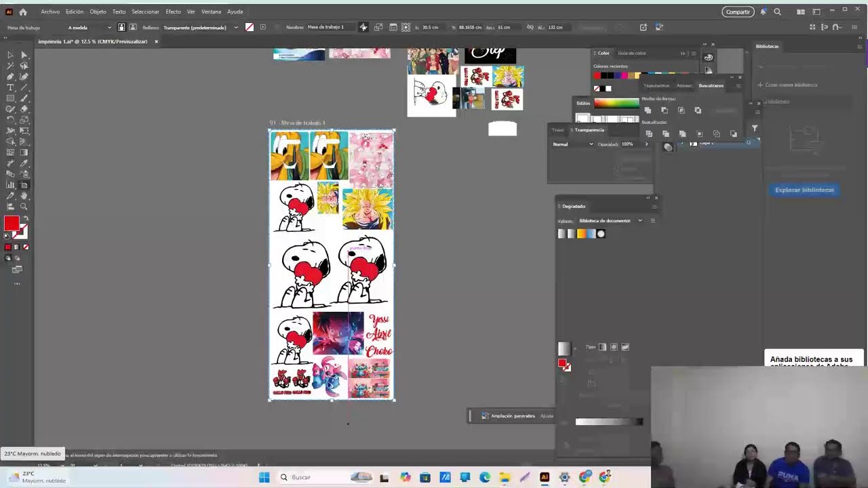Switch to the Transformar tab

pos(656,85)
